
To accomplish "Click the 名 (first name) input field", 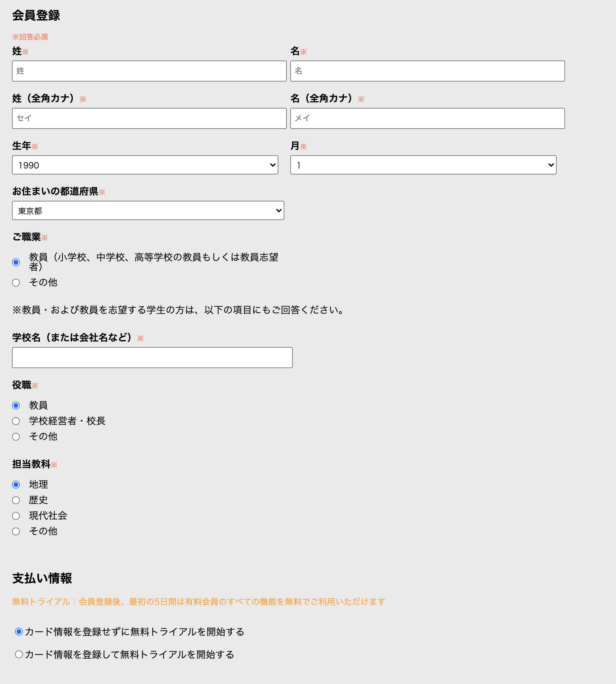I will tap(427, 71).
